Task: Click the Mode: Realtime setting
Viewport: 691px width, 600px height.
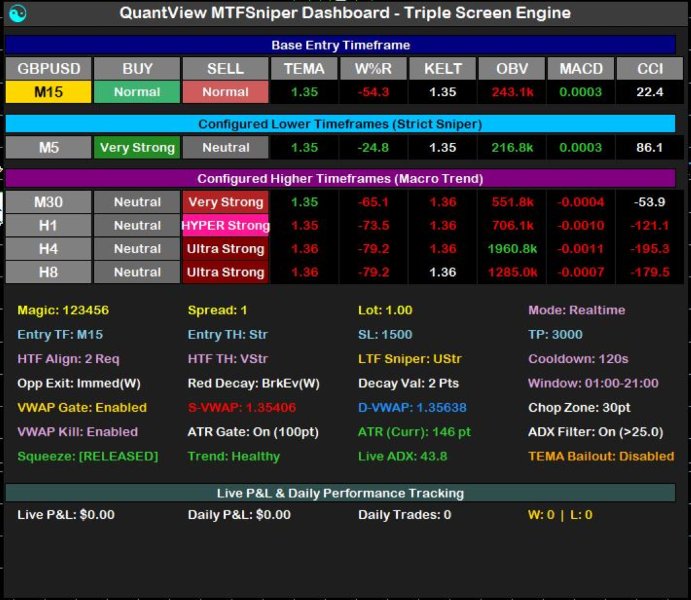Action: 576,310
